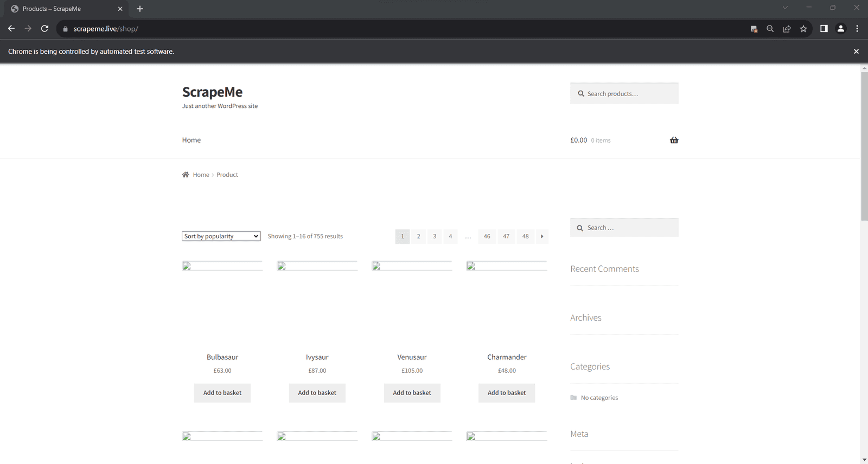Click the scrollbar down arrow
Viewport: 868px width, 464px height.
(864, 460)
